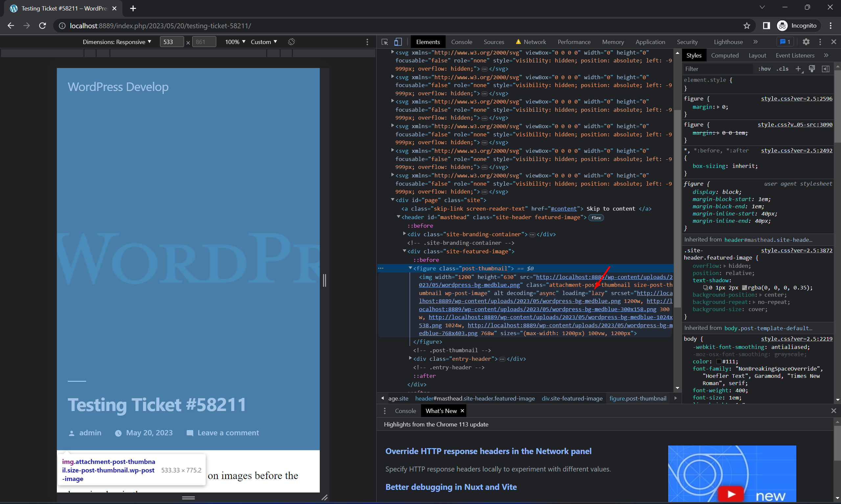This screenshot has height=504, width=841.
Task: Click the body color #111 swatch
Action: coord(719,362)
